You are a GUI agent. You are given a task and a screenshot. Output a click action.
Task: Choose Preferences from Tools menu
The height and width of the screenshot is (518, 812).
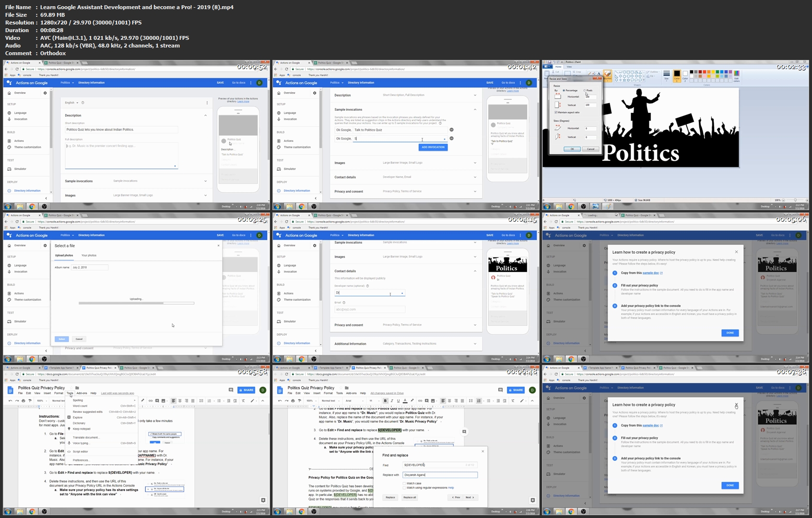(102, 460)
